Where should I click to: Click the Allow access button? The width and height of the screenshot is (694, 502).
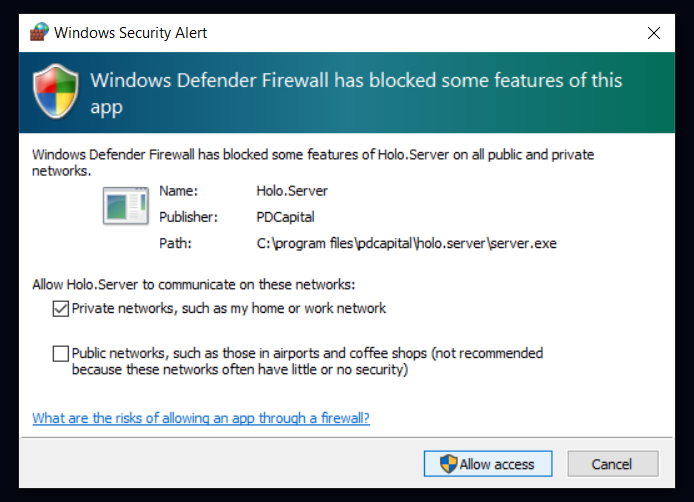(x=488, y=464)
